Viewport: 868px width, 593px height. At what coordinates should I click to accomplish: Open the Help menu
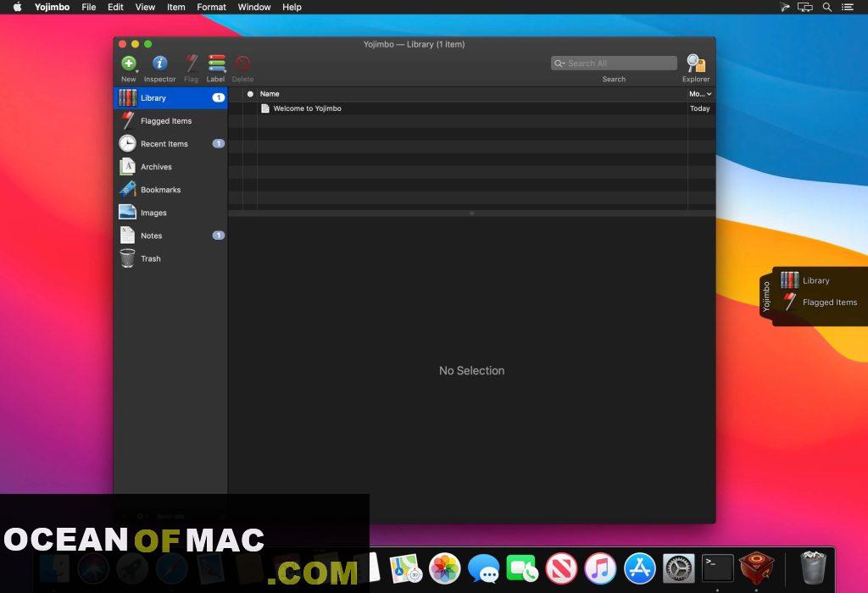tap(292, 7)
